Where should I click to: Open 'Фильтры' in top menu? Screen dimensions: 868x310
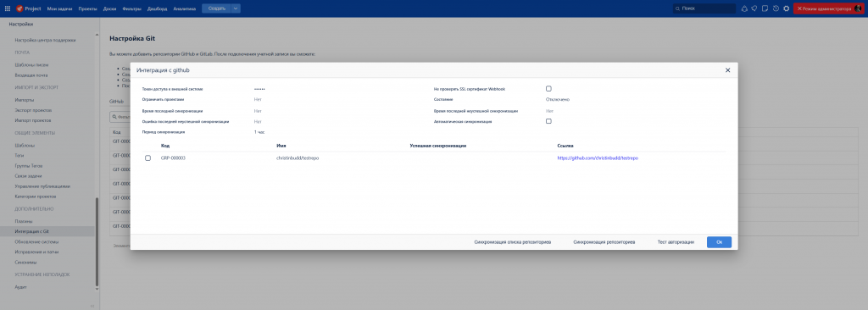pos(132,8)
